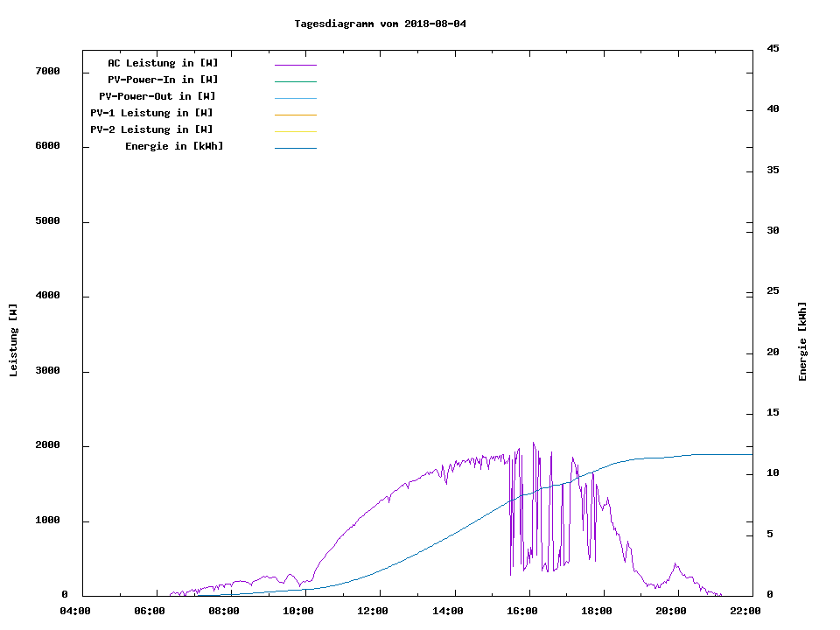Screen dimensions: 840x630
Task: Click the 16:00 tick label on time axis
Action: 522,611
